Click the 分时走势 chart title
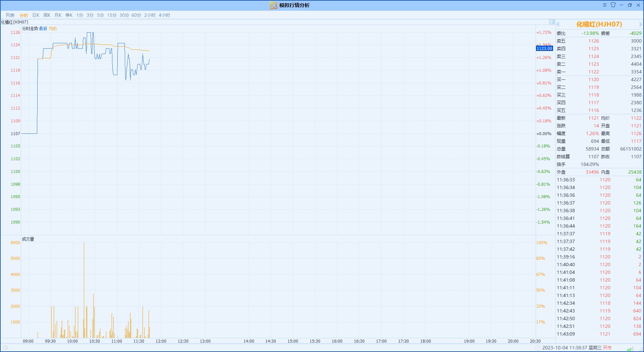 tap(30, 28)
